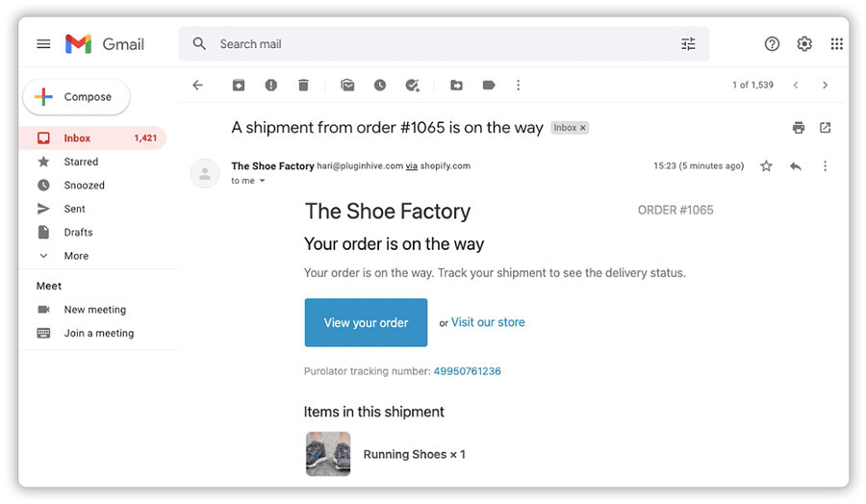This screenshot has width=866, height=504.
Task: Go back to inbox arrow
Action: click(x=197, y=85)
